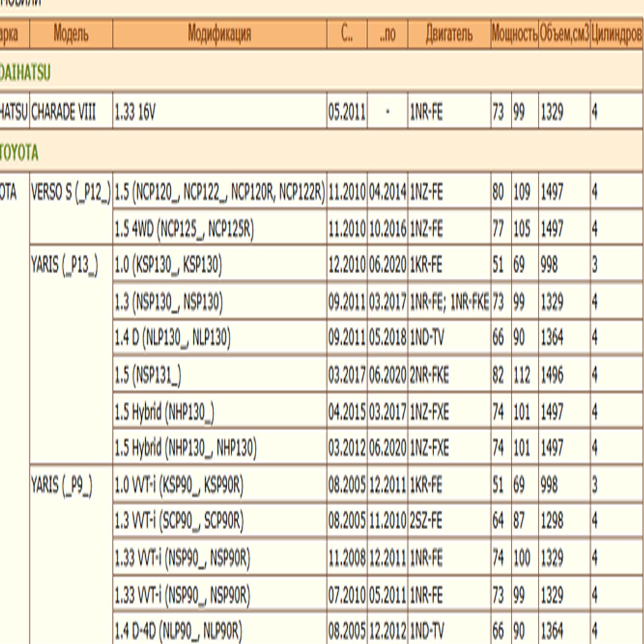Click the 1.5 (NSP131_) modification
644x644 pixels.
148,375
